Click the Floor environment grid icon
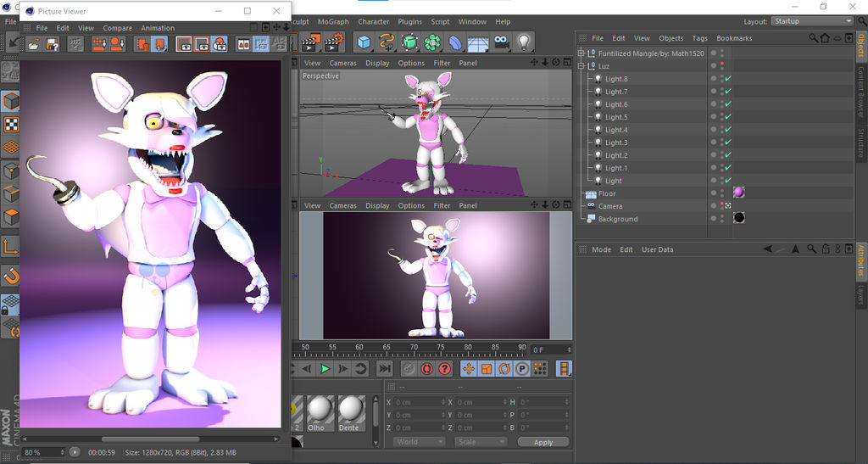Viewport: 868px width, 464px height. click(x=478, y=42)
